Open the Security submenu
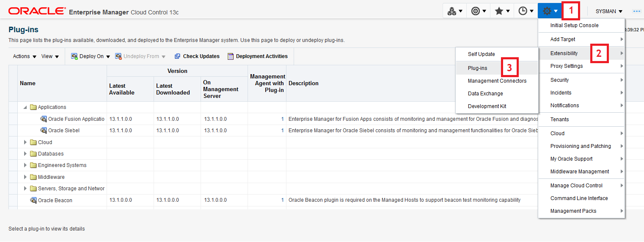 coord(581,80)
